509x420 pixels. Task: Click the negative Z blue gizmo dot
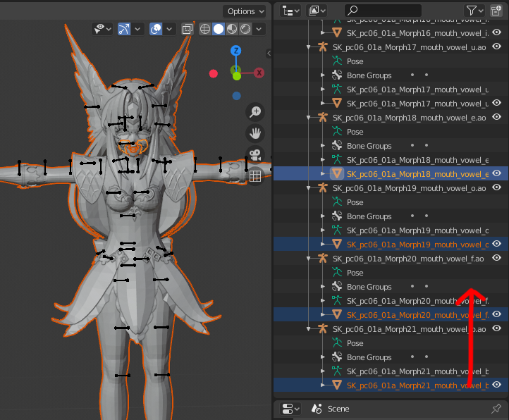(236, 96)
